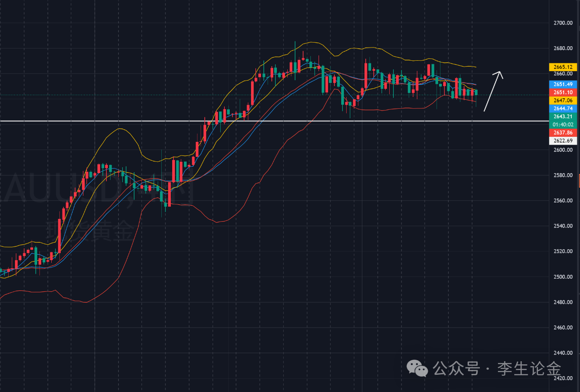Click the red 2651.10 price label
The height and width of the screenshot is (392, 580).
[x=563, y=92]
